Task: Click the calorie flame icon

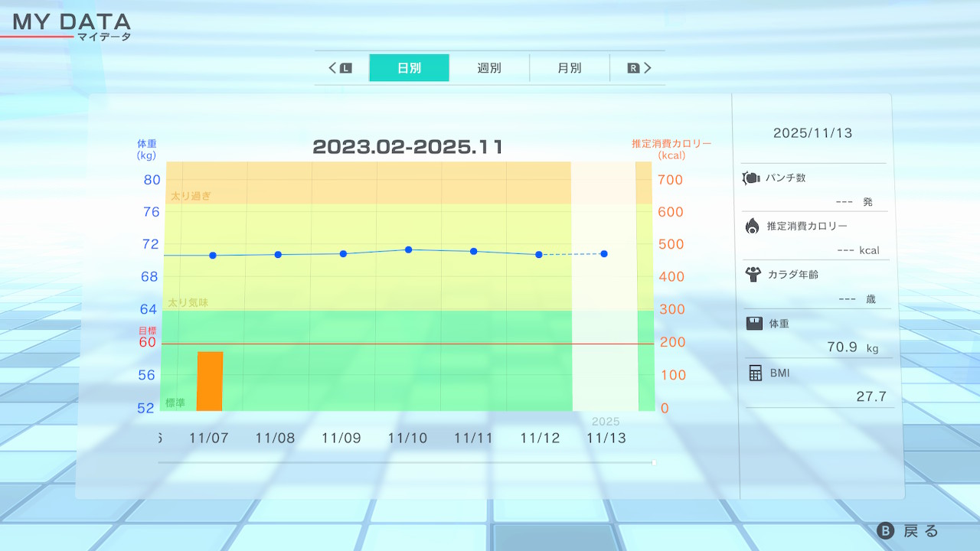Action: pos(752,226)
